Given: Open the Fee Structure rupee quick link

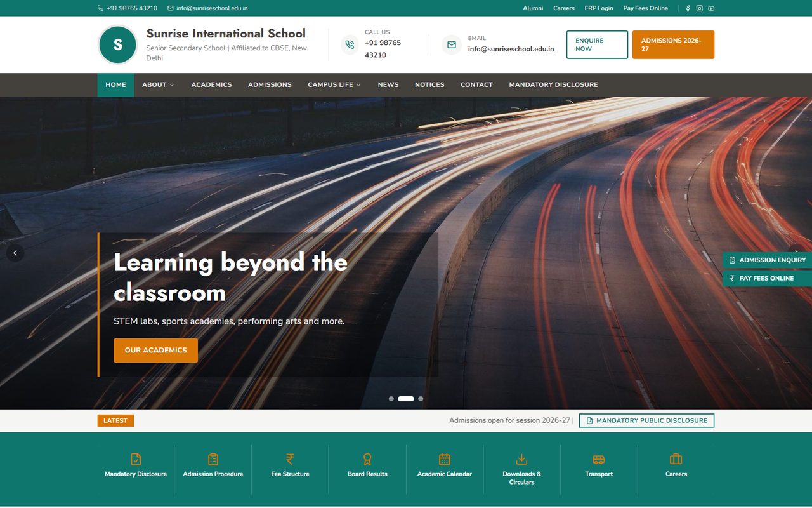Looking at the screenshot, I should click(x=290, y=469).
